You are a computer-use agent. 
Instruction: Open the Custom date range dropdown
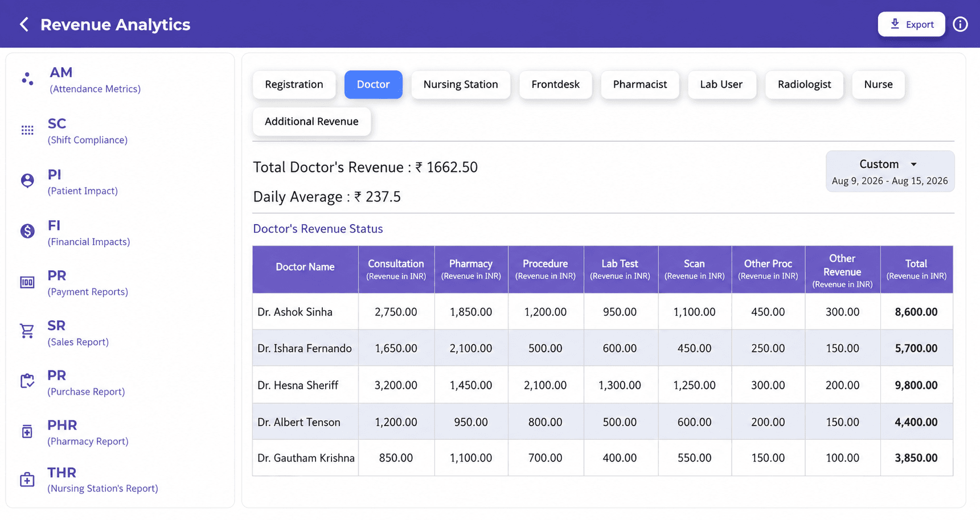click(890, 171)
